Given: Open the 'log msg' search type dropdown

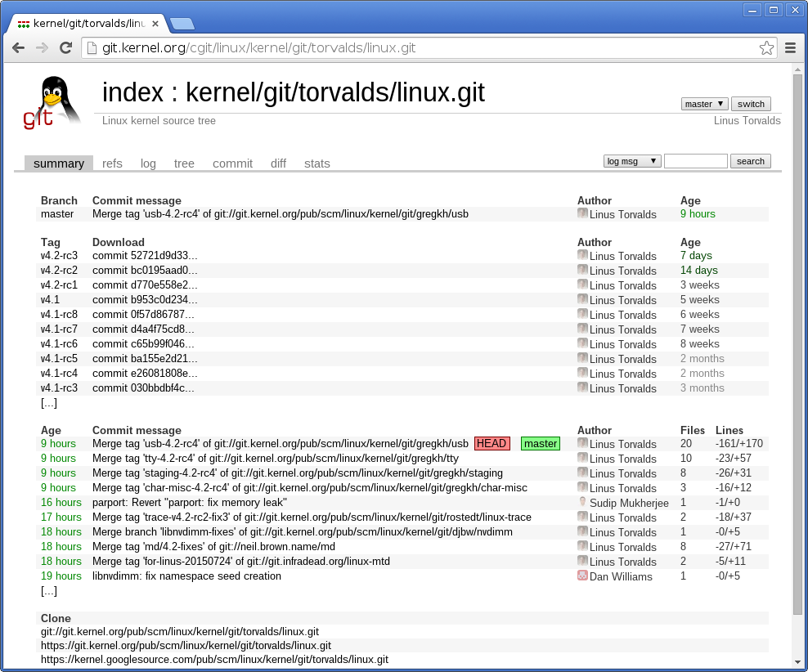Looking at the screenshot, I should point(631,160).
